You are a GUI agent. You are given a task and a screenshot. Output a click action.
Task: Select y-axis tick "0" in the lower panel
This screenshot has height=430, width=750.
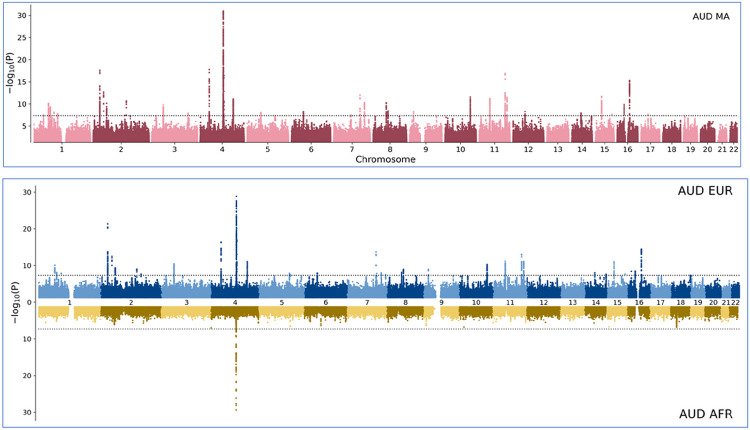[29, 302]
